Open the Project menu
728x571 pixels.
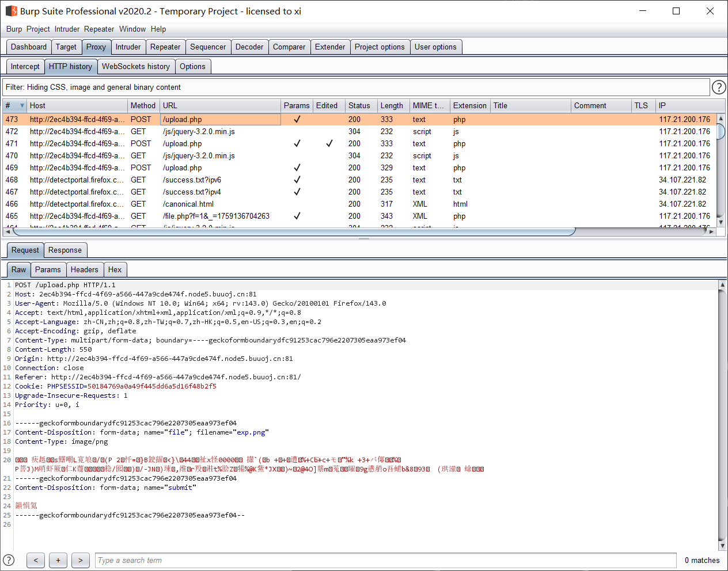[38, 29]
